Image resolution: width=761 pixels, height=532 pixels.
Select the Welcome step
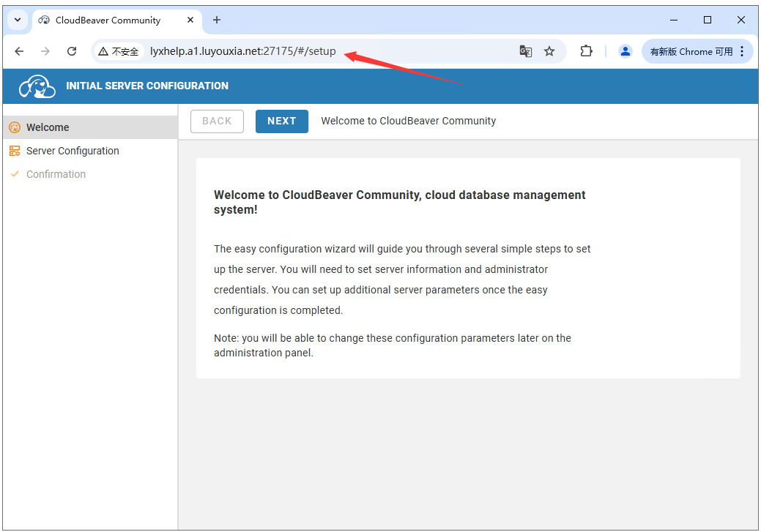[x=90, y=127]
